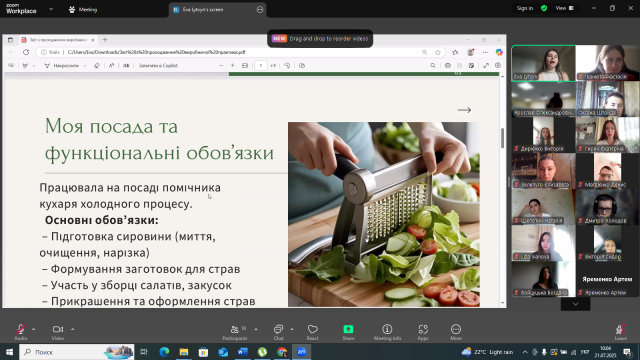The height and width of the screenshot is (360, 640).
Task: Open File Explorer from taskbar
Action: coord(184,352)
